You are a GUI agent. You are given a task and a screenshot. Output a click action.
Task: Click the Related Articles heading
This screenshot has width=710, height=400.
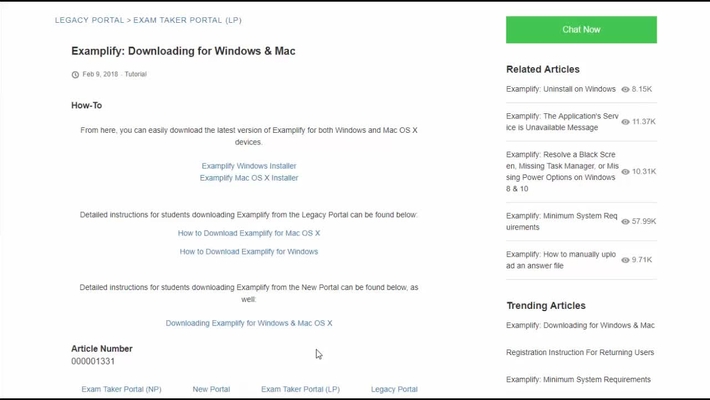[543, 69]
